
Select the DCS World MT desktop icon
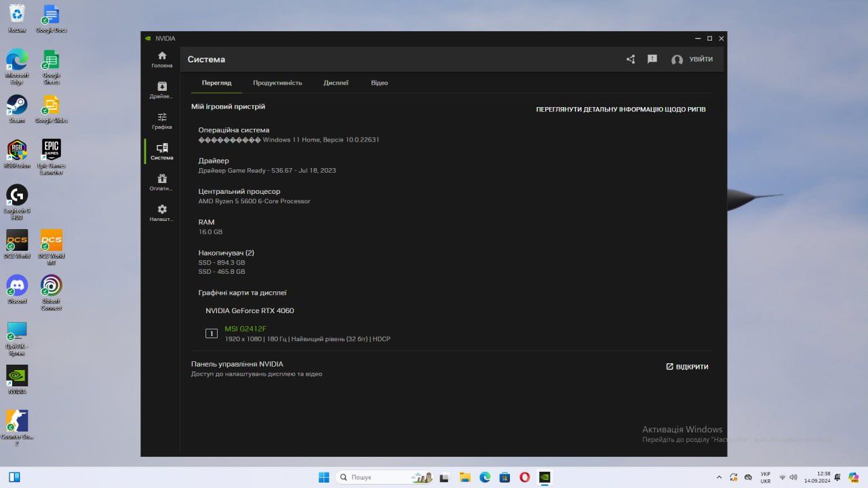[x=52, y=247]
